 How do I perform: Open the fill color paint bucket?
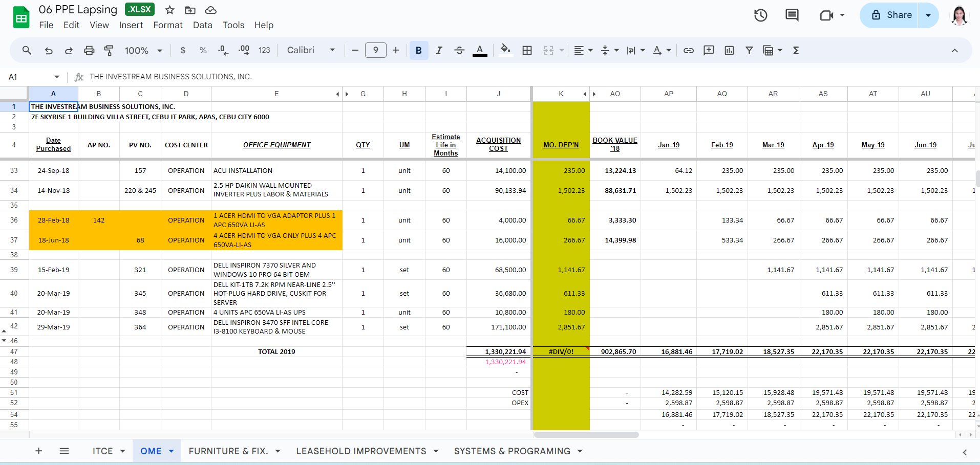pos(505,50)
